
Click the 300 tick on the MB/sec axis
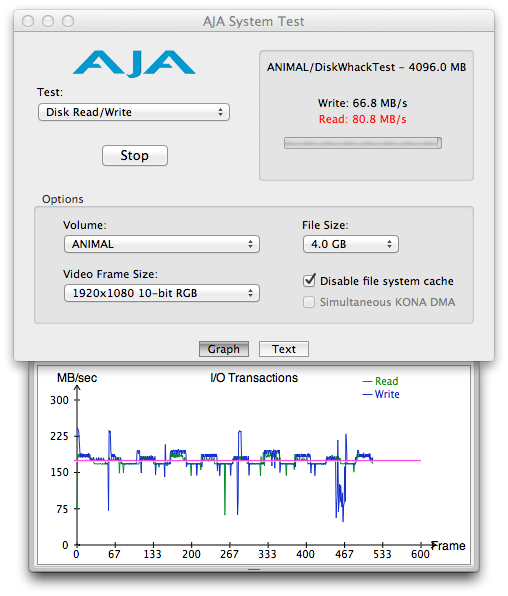click(60, 400)
